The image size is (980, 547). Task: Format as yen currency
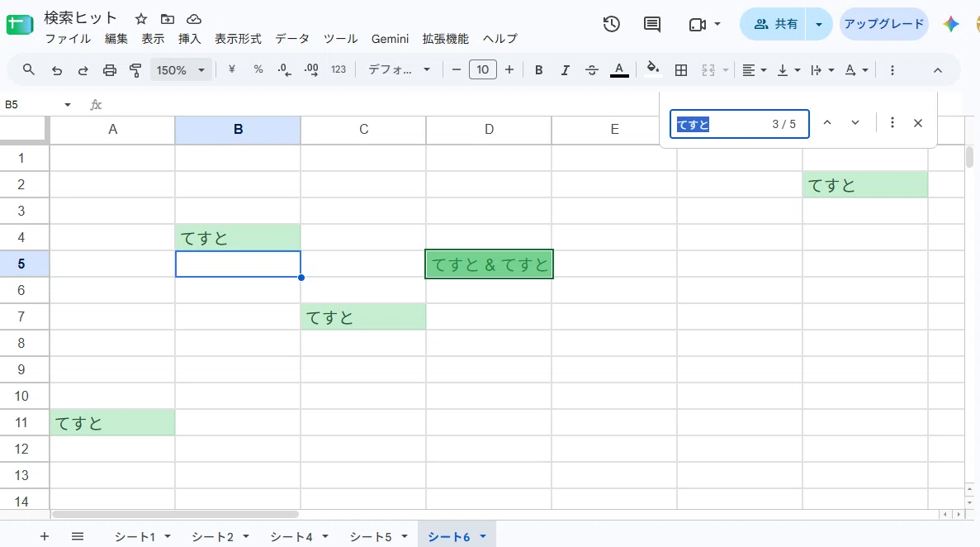click(232, 69)
